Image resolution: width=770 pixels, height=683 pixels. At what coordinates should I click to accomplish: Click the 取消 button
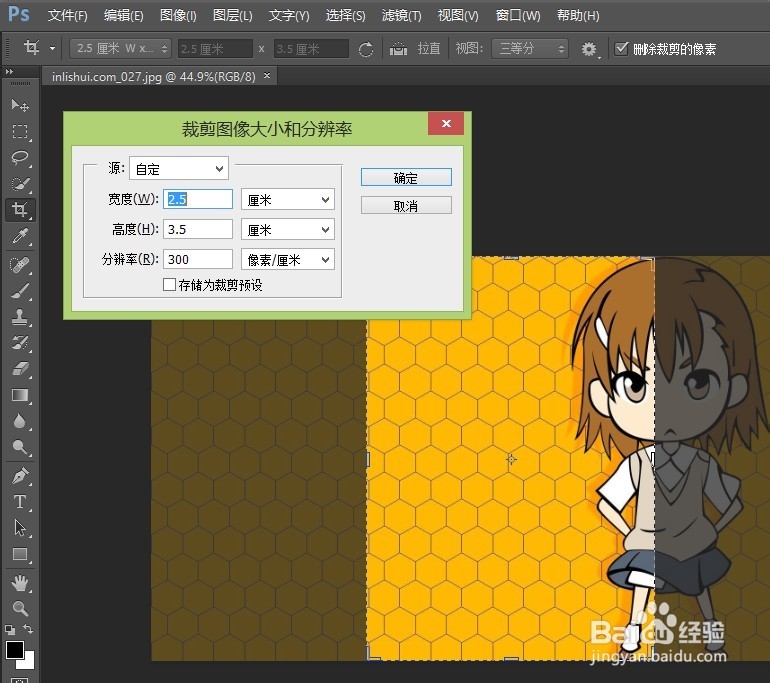406,205
